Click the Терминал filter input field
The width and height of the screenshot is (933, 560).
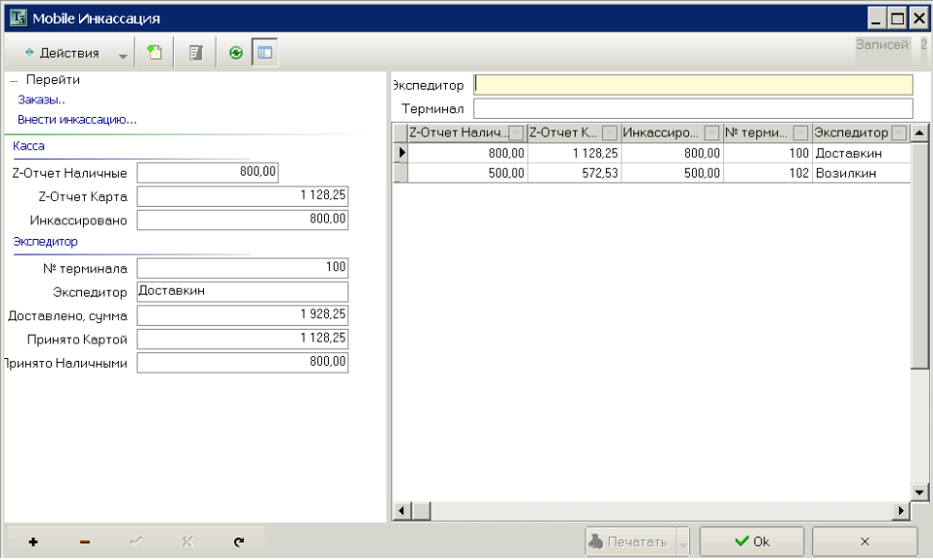(693, 109)
